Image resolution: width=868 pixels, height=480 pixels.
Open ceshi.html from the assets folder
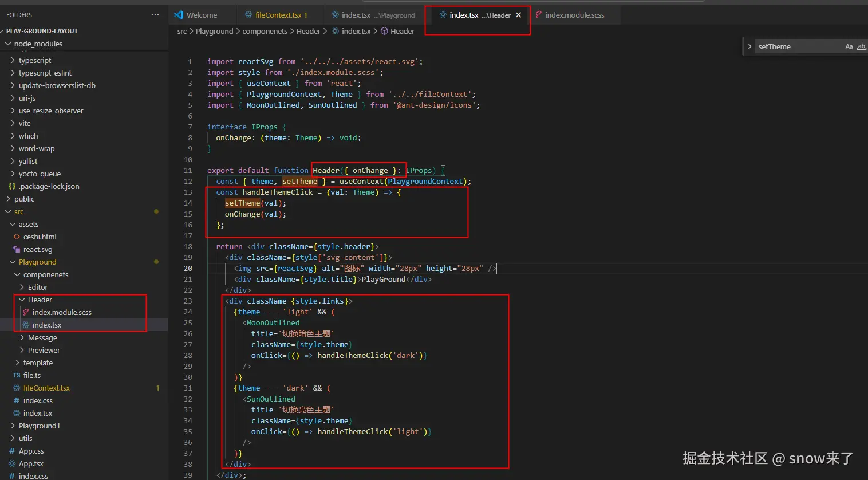[40, 237]
